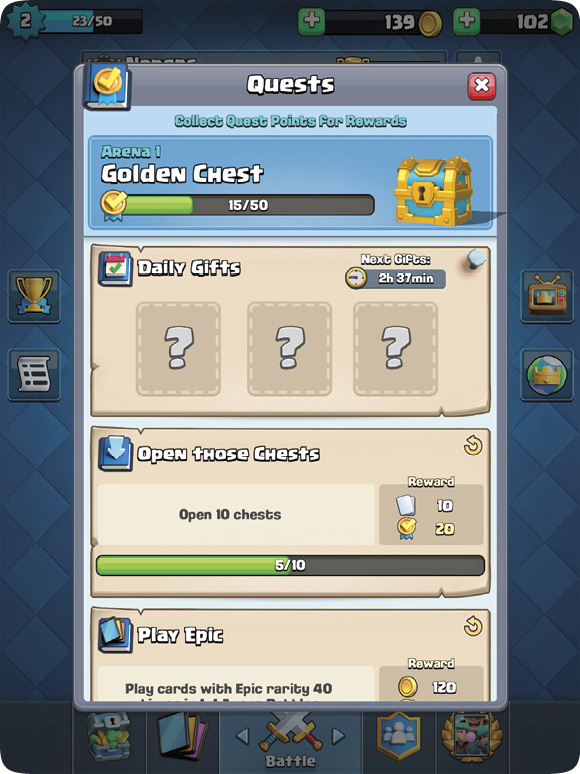Select the middle Daily Gifts mystery slot
Viewport: 580px width, 774px height.
[289, 348]
